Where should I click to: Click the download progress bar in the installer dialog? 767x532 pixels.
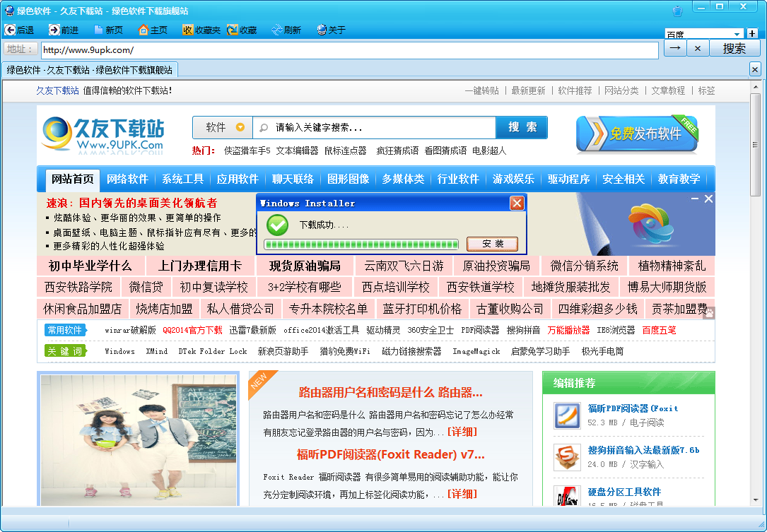click(361, 244)
